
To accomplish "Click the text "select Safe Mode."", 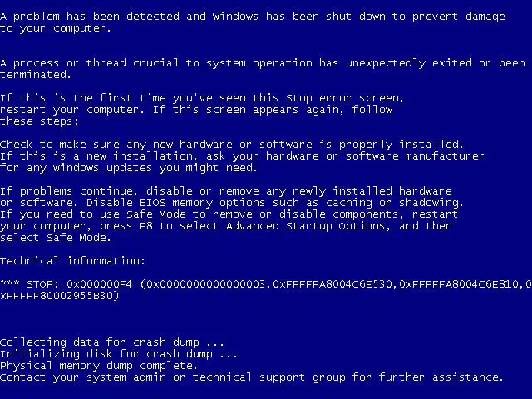I will tap(56, 238).
